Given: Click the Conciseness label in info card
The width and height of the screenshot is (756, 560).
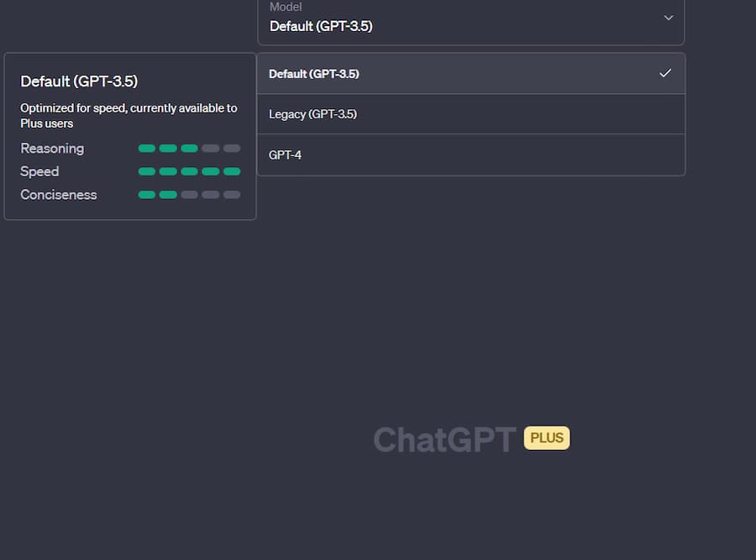Looking at the screenshot, I should [59, 195].
